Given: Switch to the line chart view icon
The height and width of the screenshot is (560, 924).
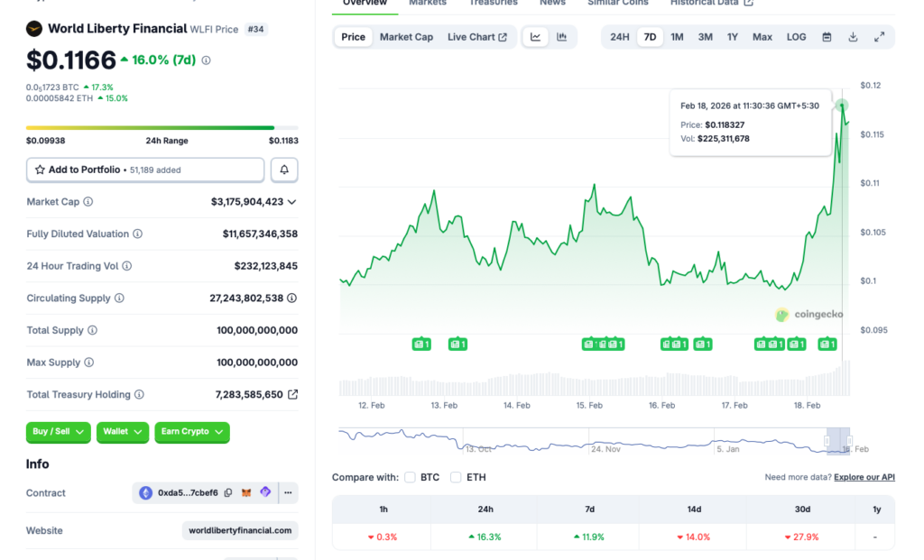Looking at the screenshot, I should point(535,37).
